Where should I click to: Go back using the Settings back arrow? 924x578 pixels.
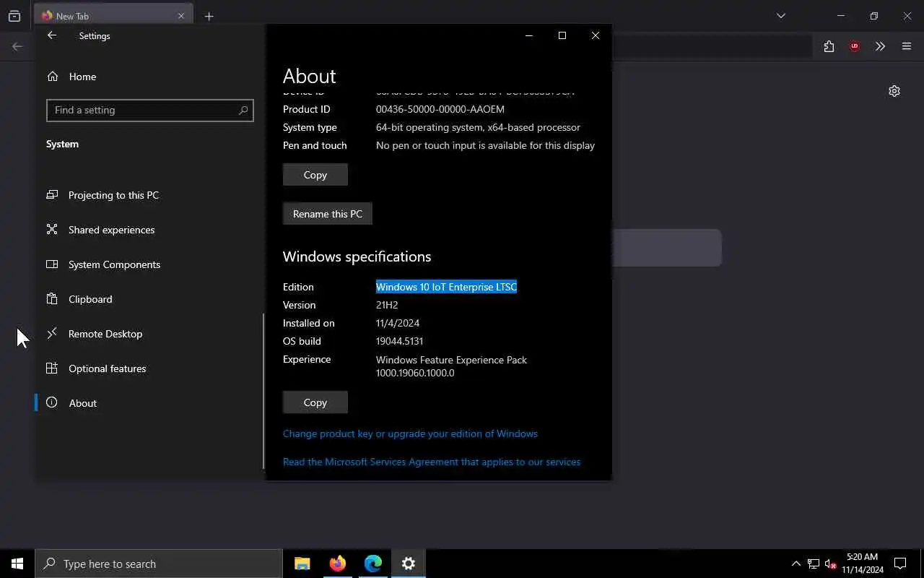[52, 35]
